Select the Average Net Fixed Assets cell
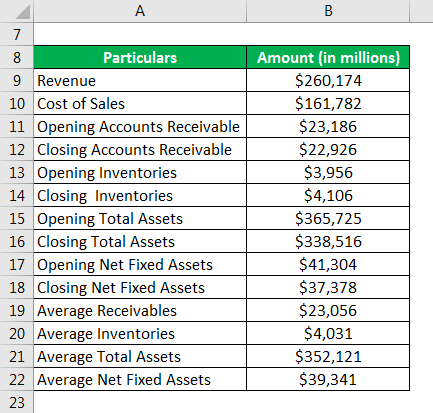 coord(140,379)
